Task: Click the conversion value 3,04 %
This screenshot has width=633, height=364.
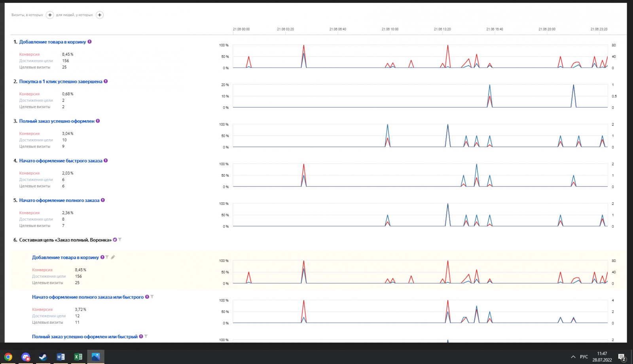Action: pyautogui.click(x=68, y=134)
